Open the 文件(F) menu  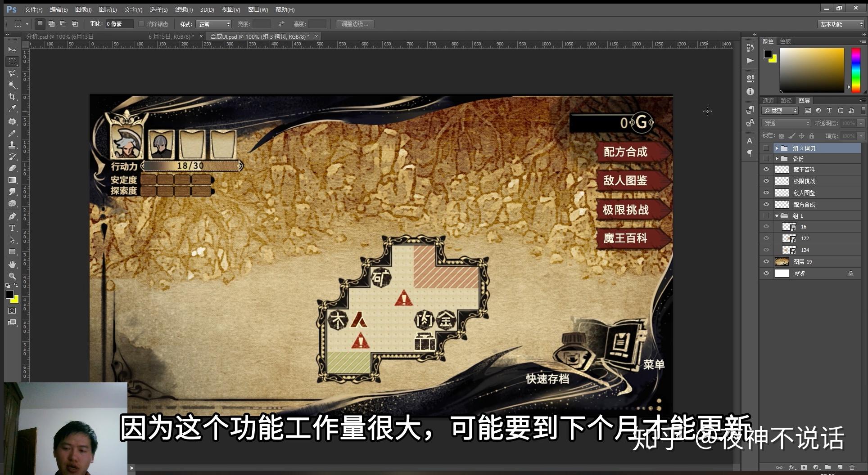pyautogui.click(x=33, y=9)
